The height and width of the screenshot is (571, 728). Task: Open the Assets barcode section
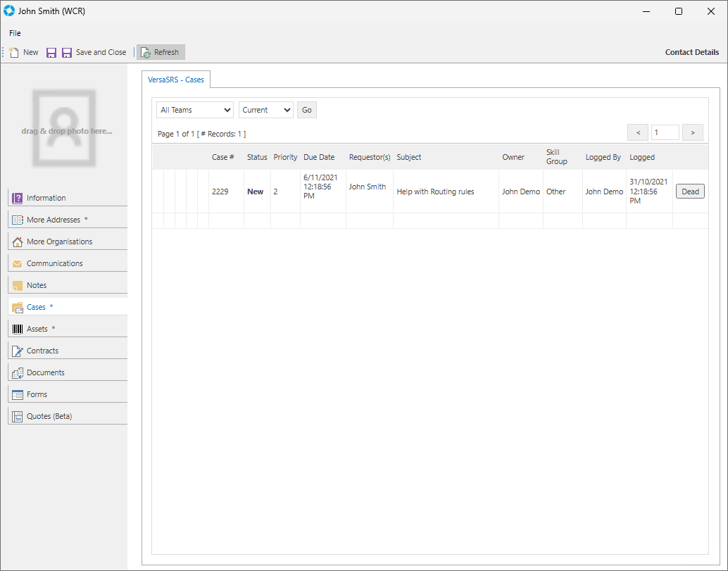37,329
